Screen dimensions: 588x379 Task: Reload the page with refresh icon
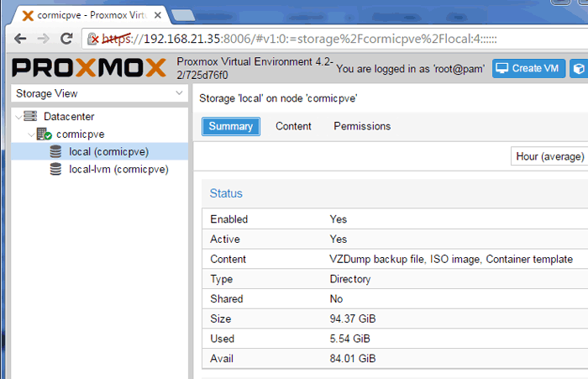66,39
